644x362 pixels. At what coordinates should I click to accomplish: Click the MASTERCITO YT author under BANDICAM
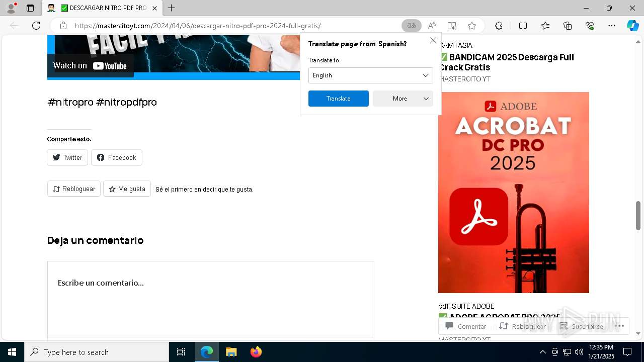[x=465, y=79]
